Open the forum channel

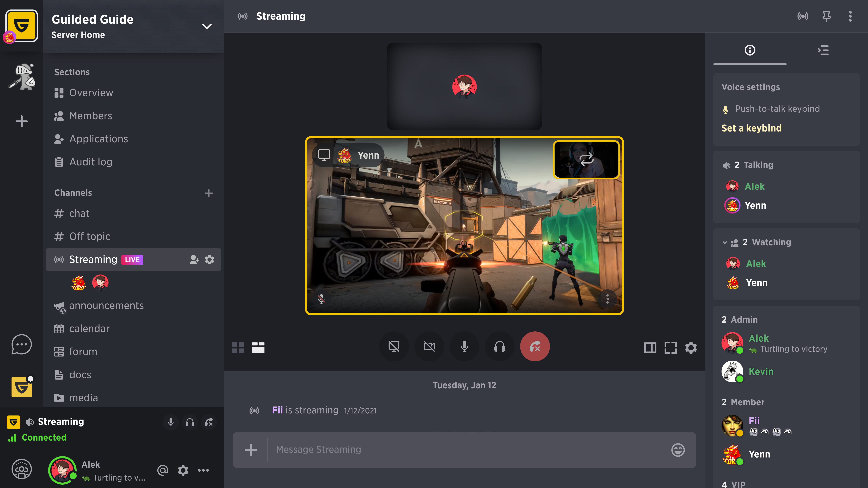coord(133,352)
